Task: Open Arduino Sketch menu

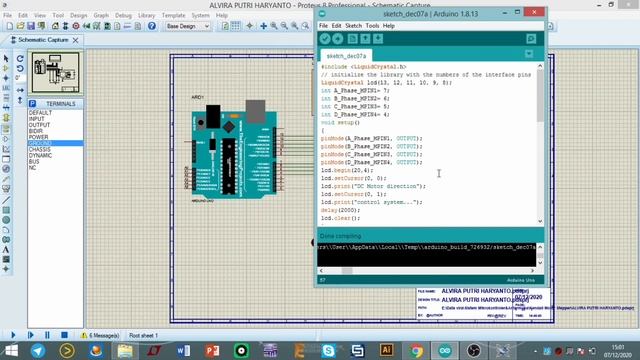Action: click(353, 26)
